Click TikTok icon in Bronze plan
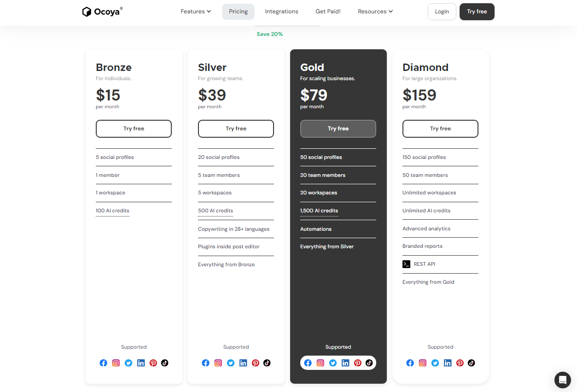The height and width of the screenshot is (392, 577). click(x=164, y=363)
